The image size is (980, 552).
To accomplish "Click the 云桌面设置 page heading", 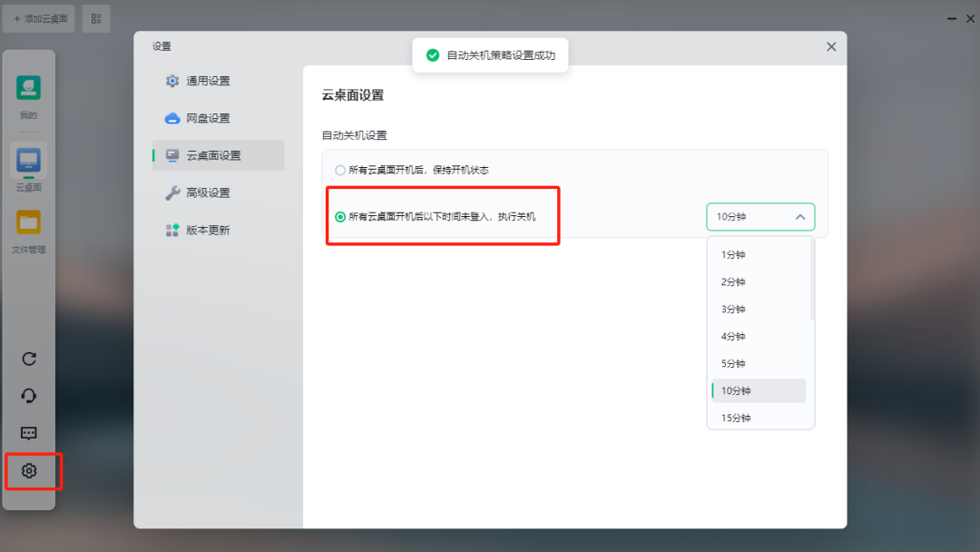I will coord(352,95).
